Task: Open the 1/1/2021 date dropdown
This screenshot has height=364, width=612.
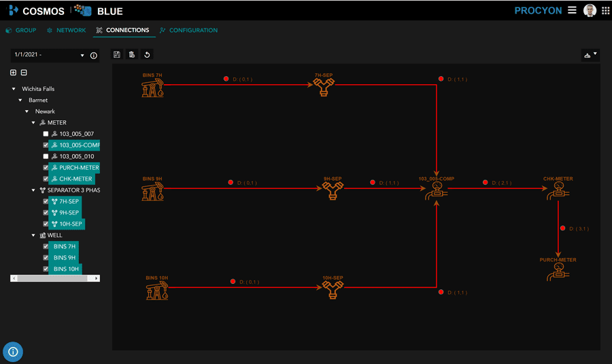Action: click(x=82, y=55)
